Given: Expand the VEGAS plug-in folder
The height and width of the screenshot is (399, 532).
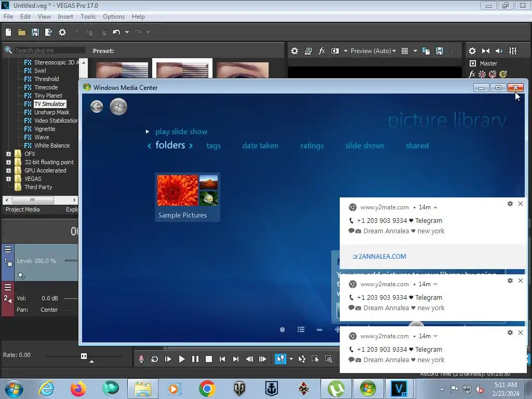Looking at the screenshot, I should tap(8, 179).
